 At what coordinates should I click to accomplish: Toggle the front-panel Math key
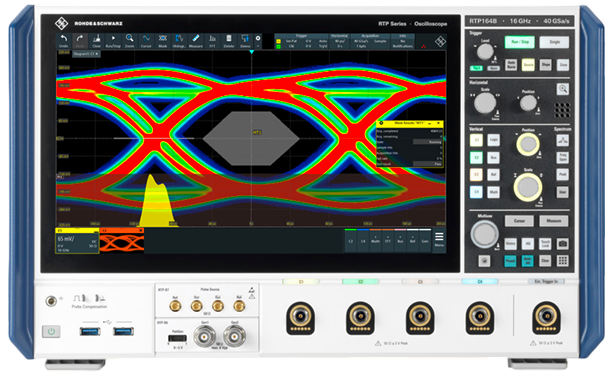click(493, 192)
